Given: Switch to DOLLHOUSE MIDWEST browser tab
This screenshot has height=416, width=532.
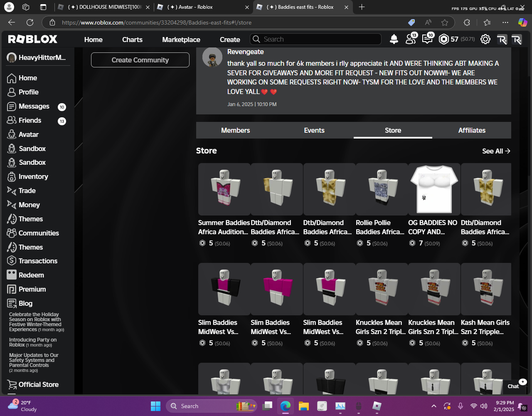Looking at the screenshot, I should click(x=103, y=7).
